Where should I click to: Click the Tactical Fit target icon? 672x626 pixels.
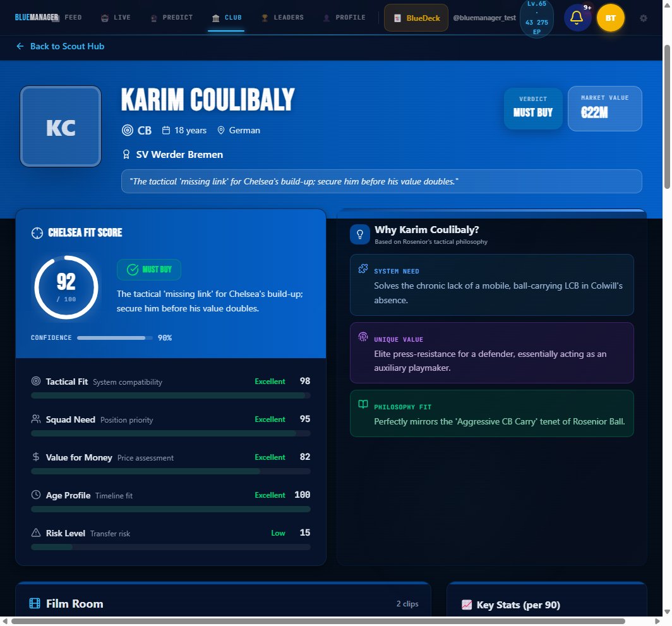point(36,381)
